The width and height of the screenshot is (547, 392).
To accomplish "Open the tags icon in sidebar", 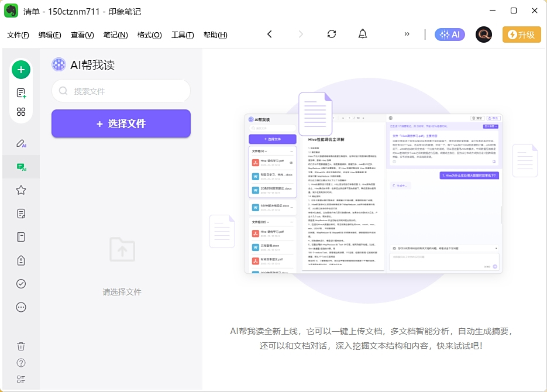I will 21,260.
